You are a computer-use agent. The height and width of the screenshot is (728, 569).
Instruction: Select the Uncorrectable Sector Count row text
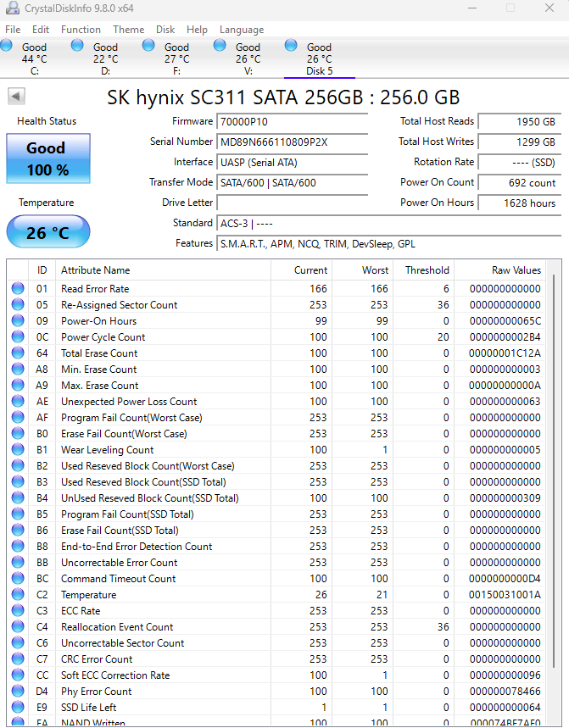click(x=123, y=643)
